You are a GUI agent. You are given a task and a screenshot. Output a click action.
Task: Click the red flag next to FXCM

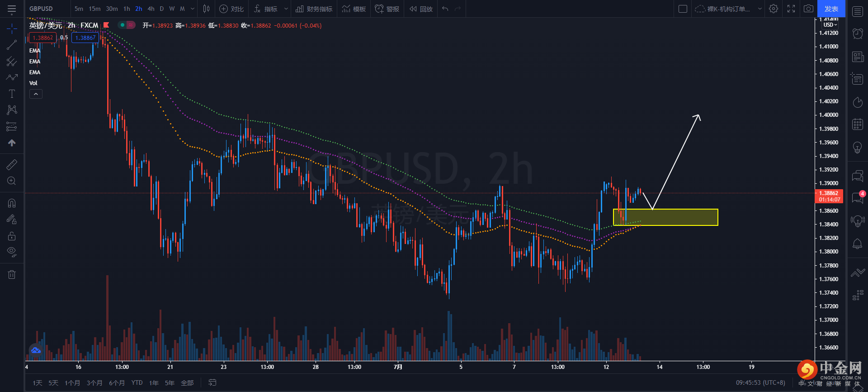106,25
